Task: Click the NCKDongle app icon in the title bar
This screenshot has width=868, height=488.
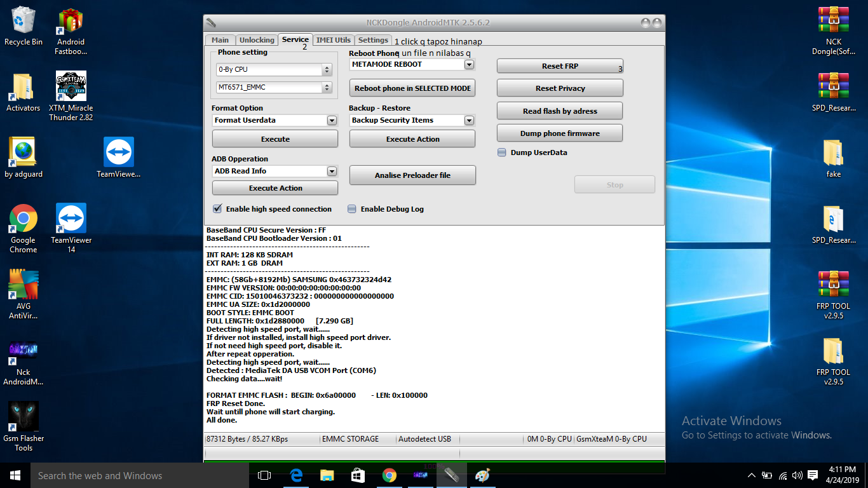Action: pyautogui.click(x=210, y=23)
